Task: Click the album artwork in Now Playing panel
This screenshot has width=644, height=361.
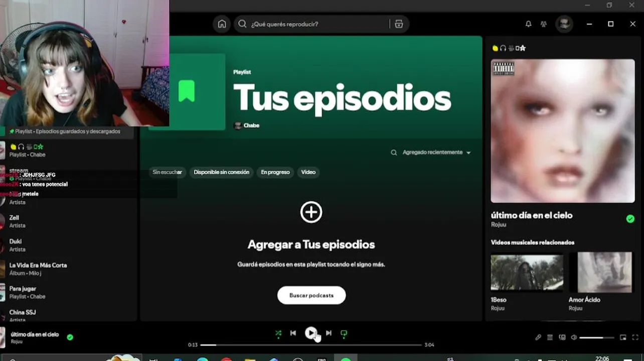Action: click(563, 131)
